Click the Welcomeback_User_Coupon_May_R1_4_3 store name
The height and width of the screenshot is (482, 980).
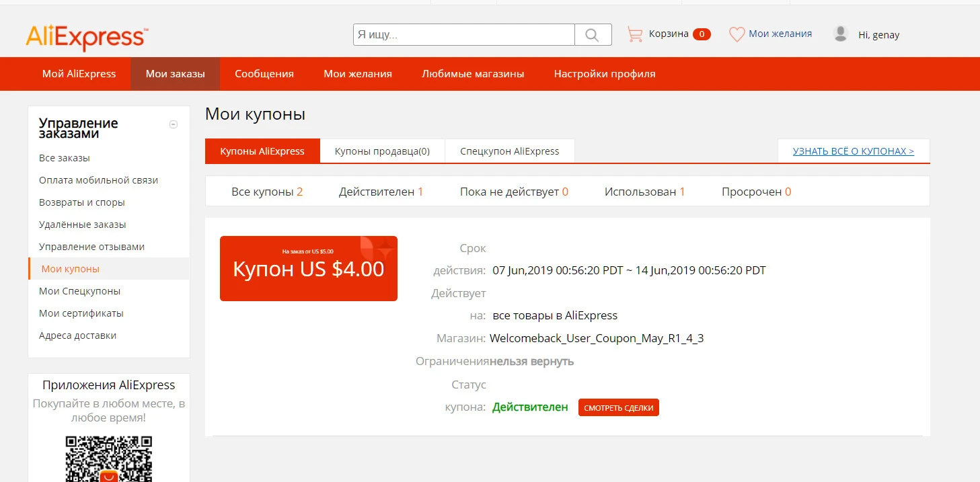tap(597, 338)
